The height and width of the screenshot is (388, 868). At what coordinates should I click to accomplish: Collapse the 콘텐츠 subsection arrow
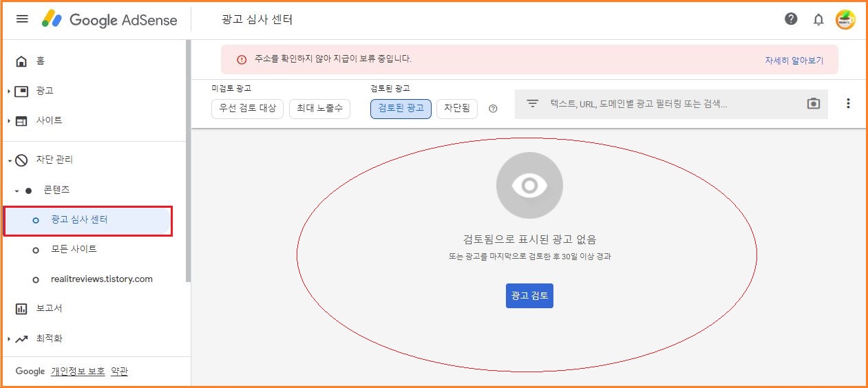(x=17, y=191)
